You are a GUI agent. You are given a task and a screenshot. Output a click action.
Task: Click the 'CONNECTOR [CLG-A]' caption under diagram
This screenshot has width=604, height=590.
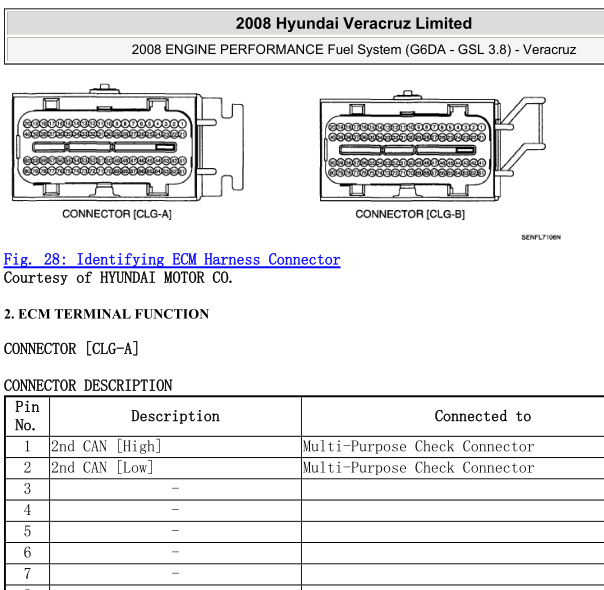[x=117, y=214]
